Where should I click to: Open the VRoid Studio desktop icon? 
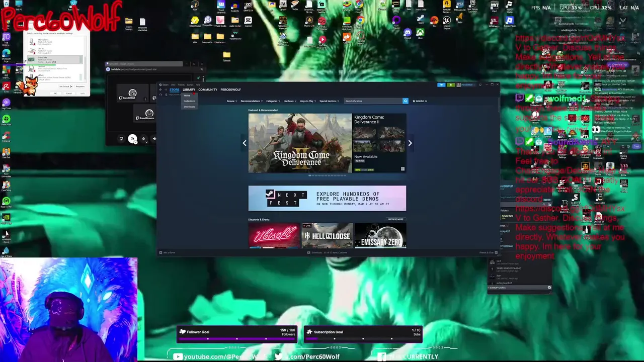click(195, 22)
